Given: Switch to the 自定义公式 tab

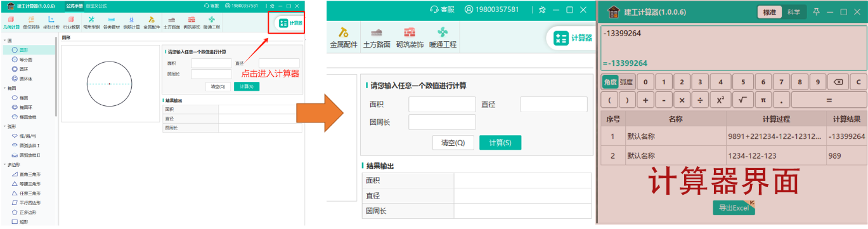Looking at the screenshot, I should [96, 5].
